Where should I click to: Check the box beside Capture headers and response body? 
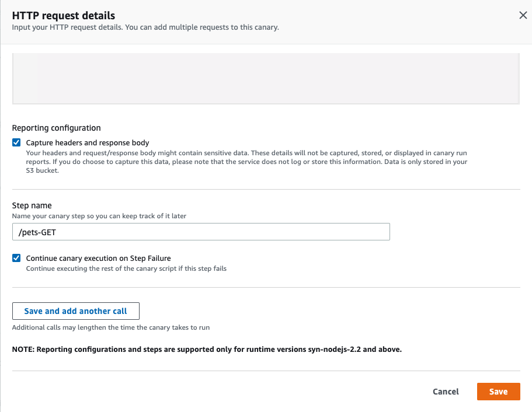(16, 142)
